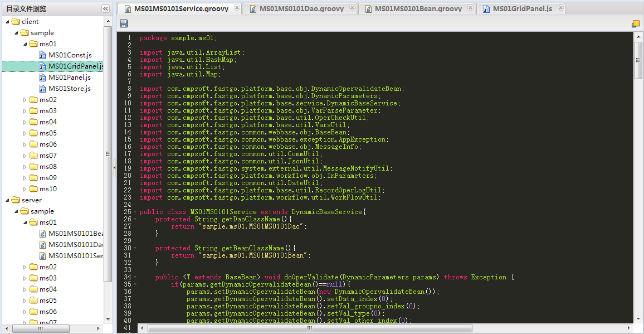Viewport: 644px width, 334px height.
Task: Fold the if block at line 35
Action: pos(135,284)
